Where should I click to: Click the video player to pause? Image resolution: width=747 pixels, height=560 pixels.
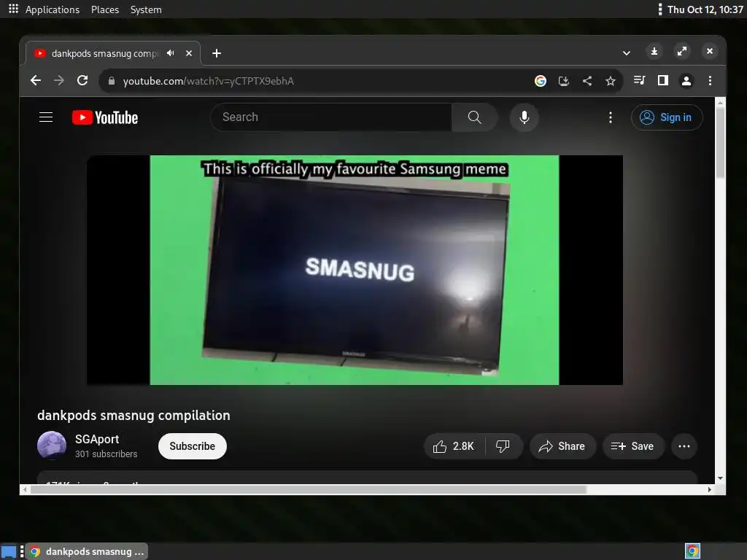pyautogui.click(x=355, y=270)
